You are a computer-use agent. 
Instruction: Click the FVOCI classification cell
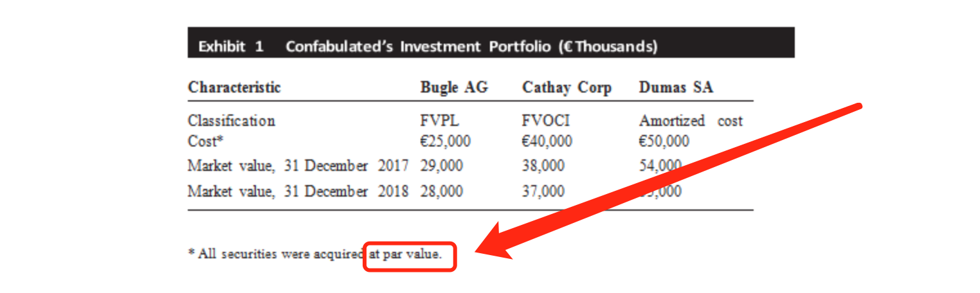pos(546,121)
